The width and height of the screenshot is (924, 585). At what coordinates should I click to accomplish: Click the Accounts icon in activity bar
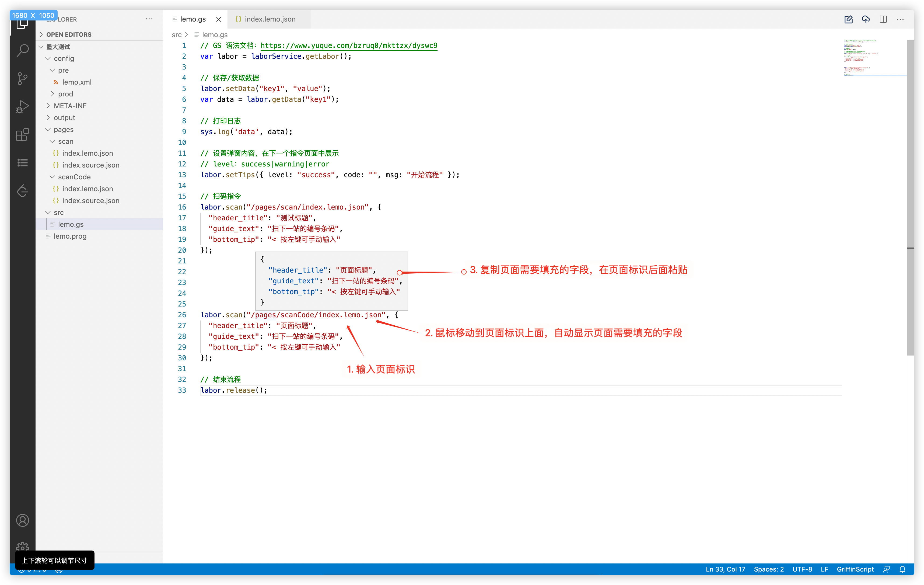click(23, 521)
